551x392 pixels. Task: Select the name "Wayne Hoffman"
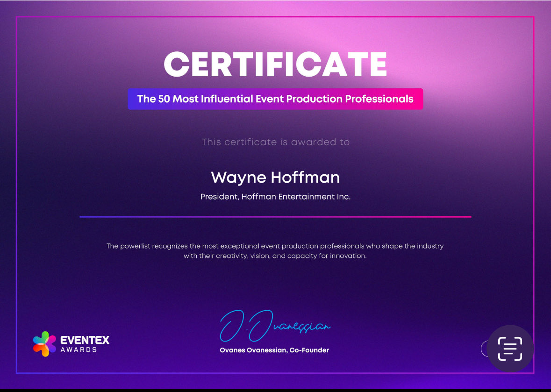click(x=275, y=178)
